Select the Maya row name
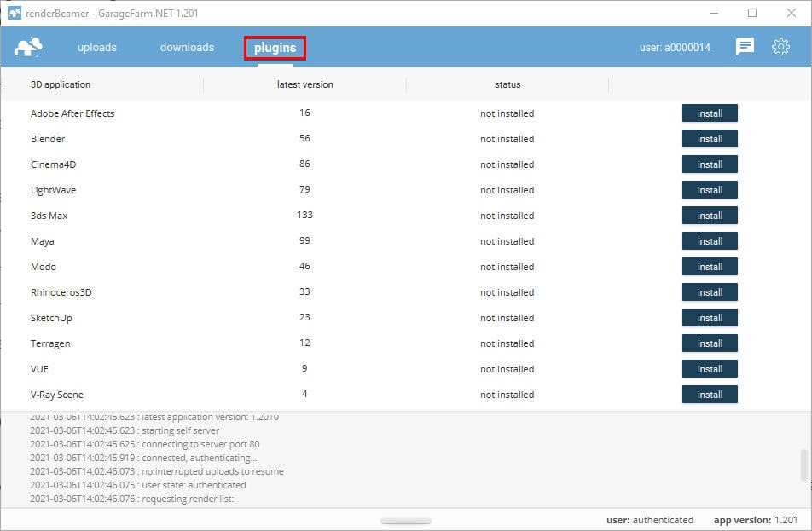This screenshot has width=812, height=531. (43, 241)
